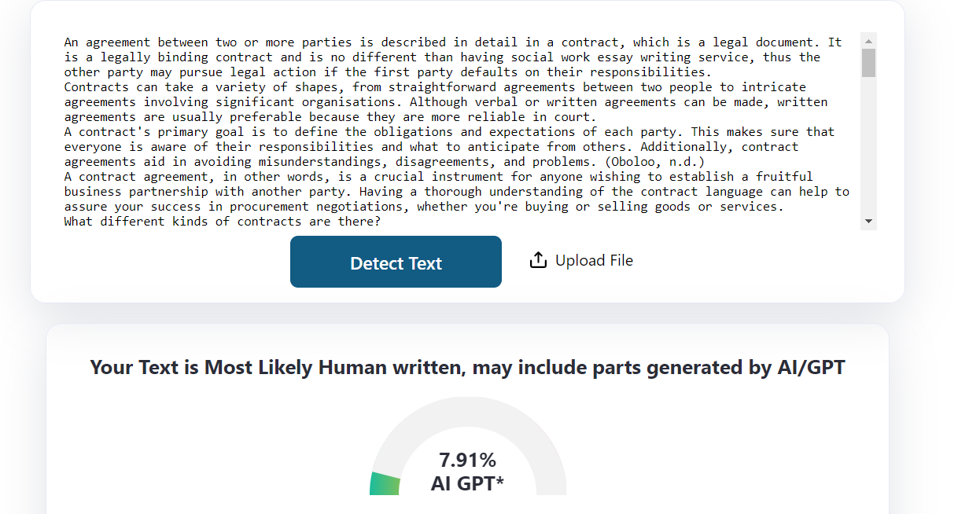Click the Upload File label

[x=594, y=260]
